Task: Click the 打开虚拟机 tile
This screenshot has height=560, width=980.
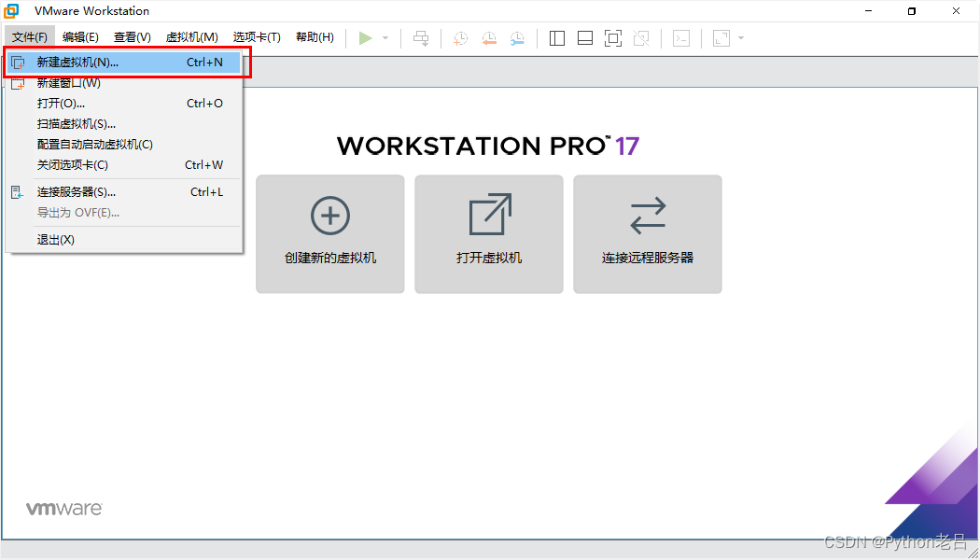Action: point(489,234)
